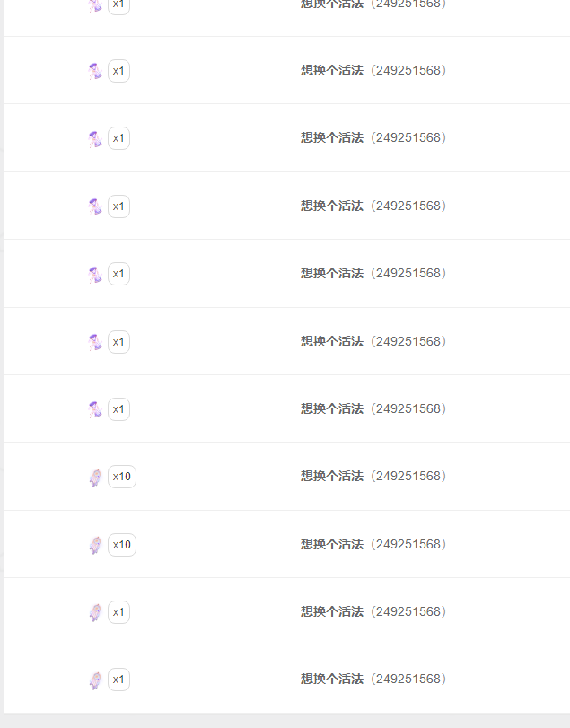Screen dimensions: 570x728
Task: Click the third fully visible purple-hat gift icon
Action: coord(95,206)
